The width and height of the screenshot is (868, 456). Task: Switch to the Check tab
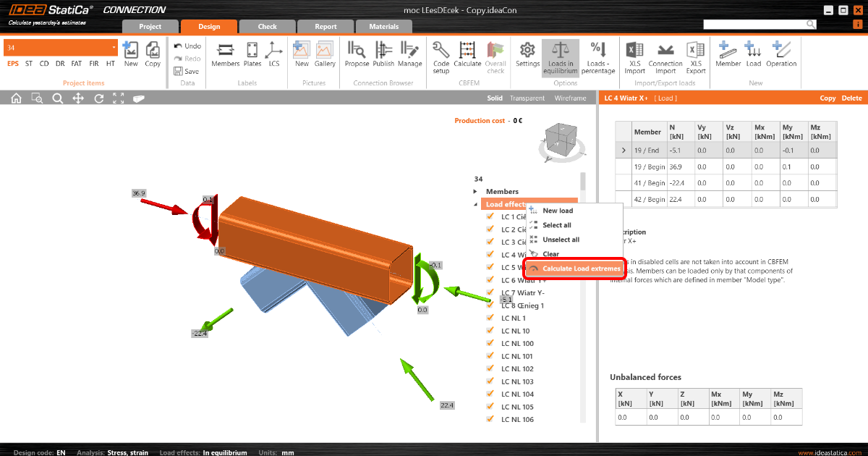267,27
